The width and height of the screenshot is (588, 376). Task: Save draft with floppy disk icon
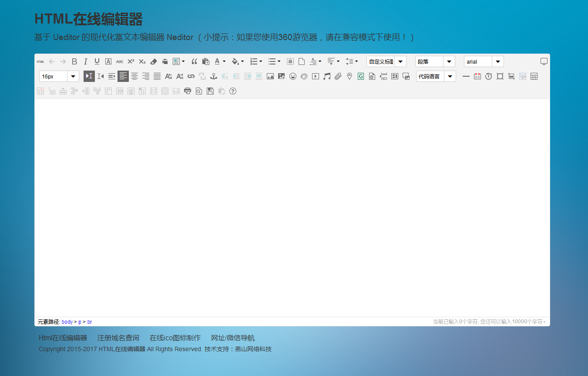point(210,91)
